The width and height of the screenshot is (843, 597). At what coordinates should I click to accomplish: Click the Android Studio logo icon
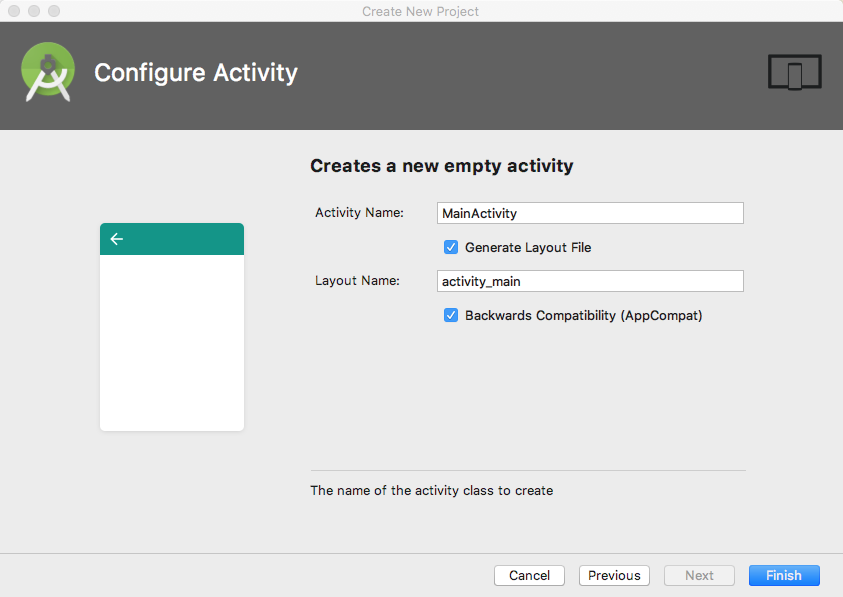pos(47,73)
